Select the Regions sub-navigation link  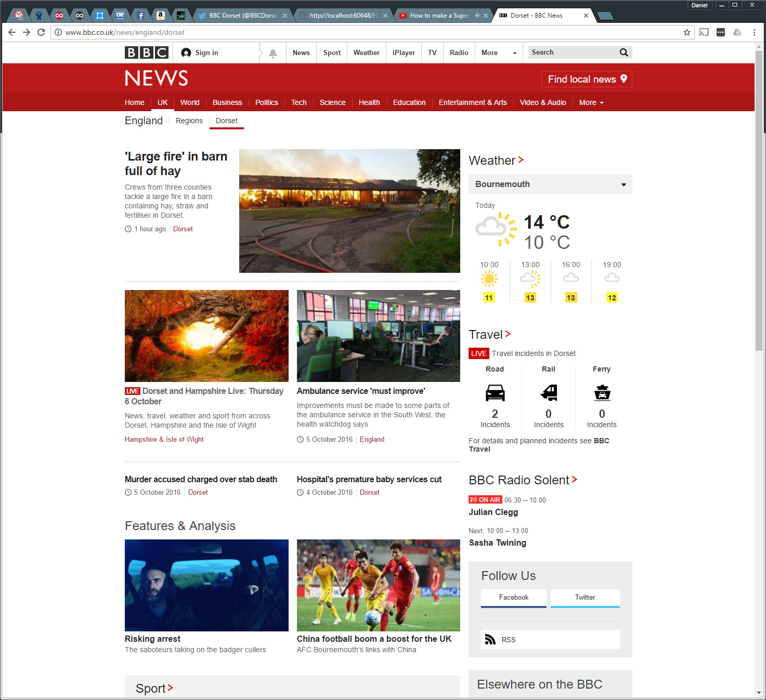pyautogui.click(x=189, y=121)
